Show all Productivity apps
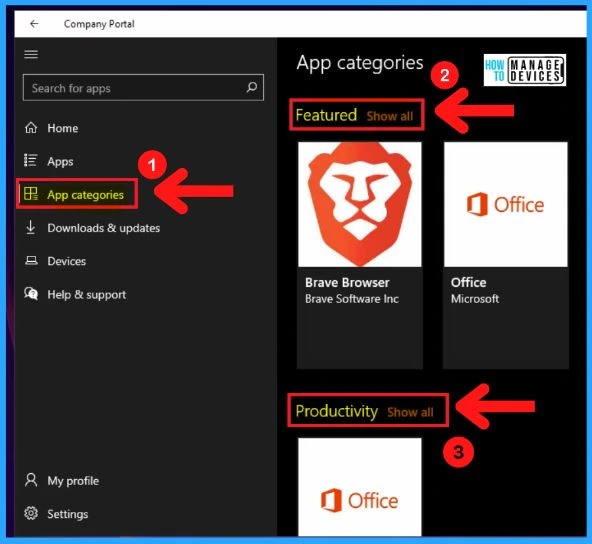 pos(410,412)
